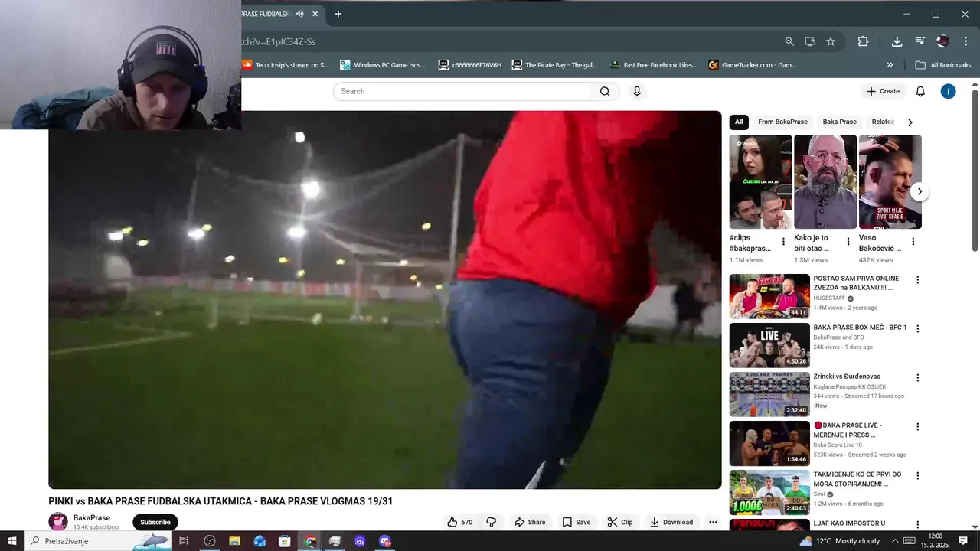Screen dimensions: 980x551
Task: Select the Related filter chip
Action: pos(883,122)
